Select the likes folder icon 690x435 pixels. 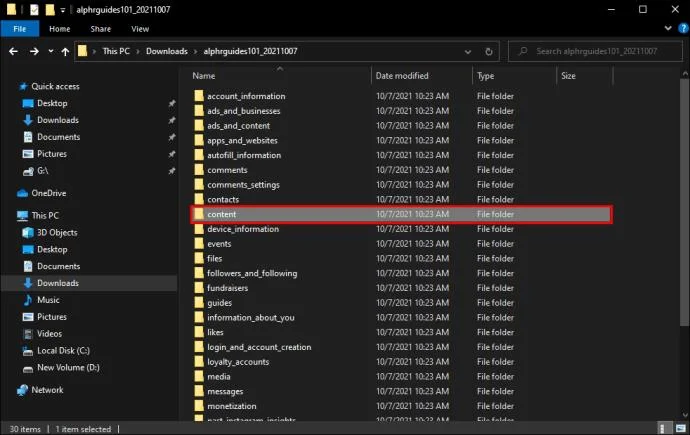[x=199, y=332]
